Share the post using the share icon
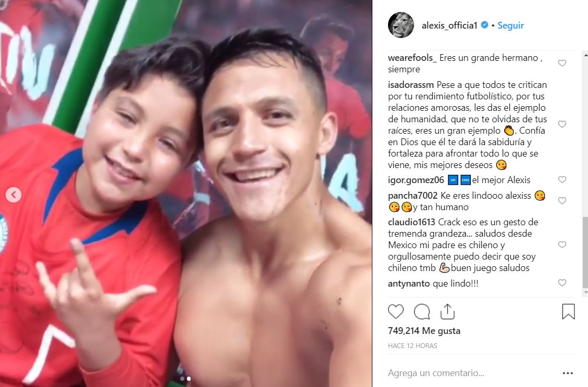This screenshot has width=588, height=387. tap(447, 312)
